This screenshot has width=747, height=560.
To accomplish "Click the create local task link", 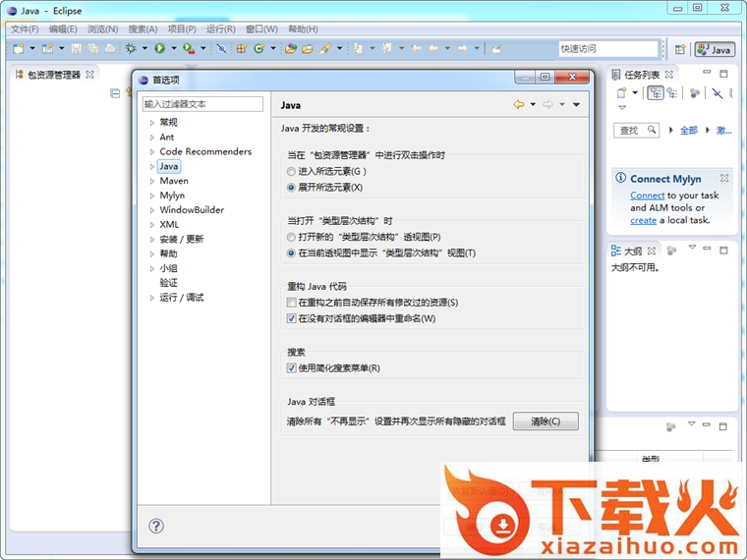I will 643,220.
